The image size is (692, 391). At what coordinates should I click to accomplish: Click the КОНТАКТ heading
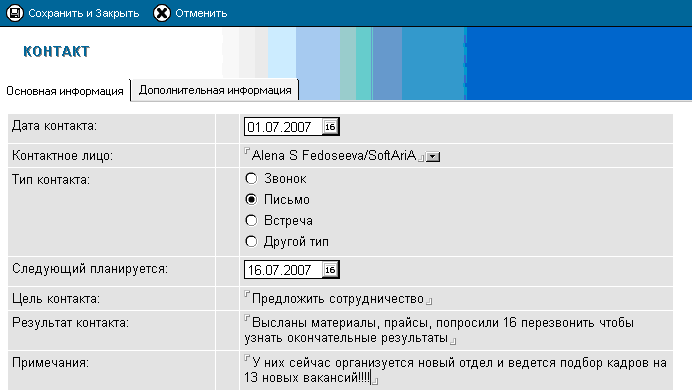[x=56, y=52]
